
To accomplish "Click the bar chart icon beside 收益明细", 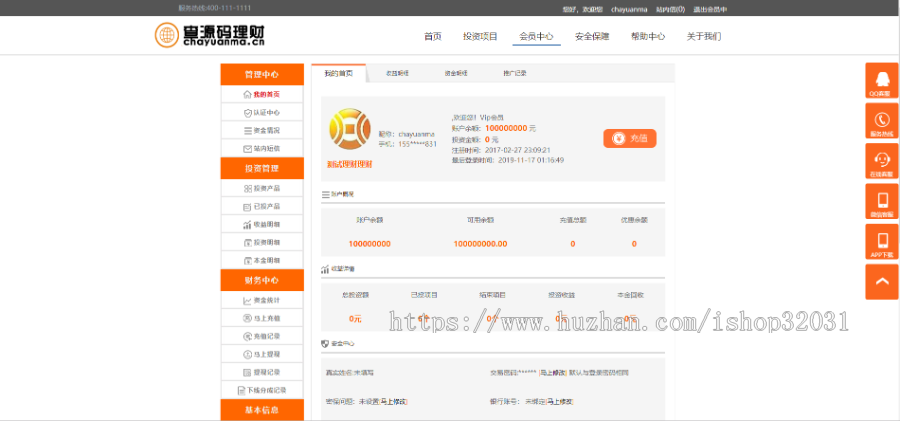I will [247, 225].
